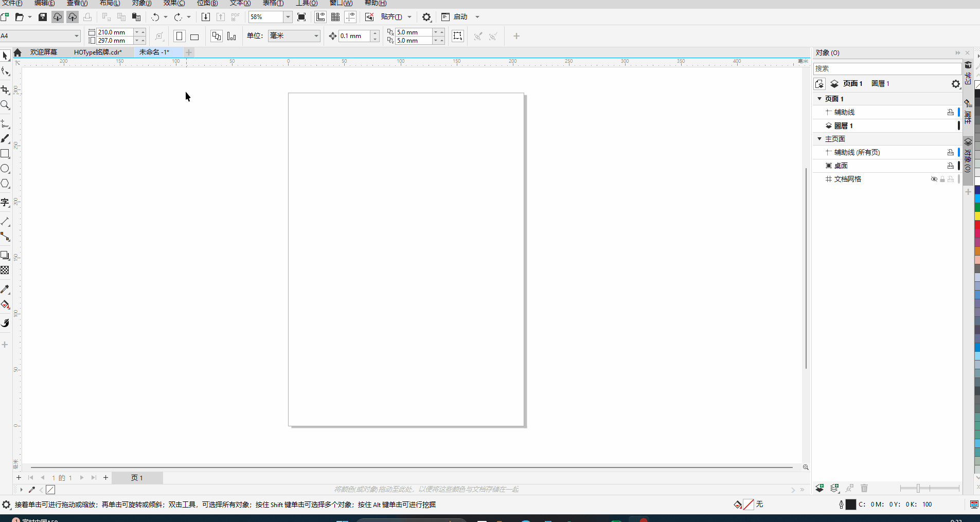Click the Undo arrow icon
Viewport: 980px width, 522px height.
tap(155, 17)
